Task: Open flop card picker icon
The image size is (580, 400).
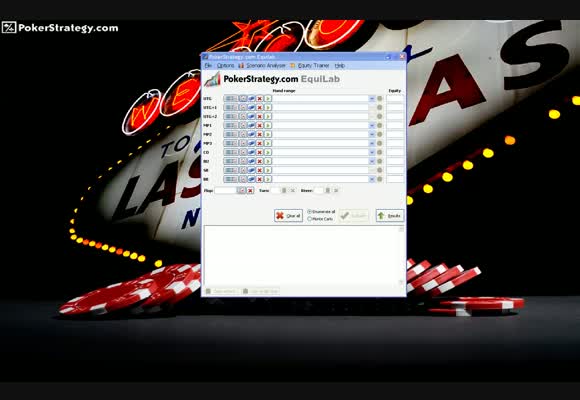Action: coord(242,191)
